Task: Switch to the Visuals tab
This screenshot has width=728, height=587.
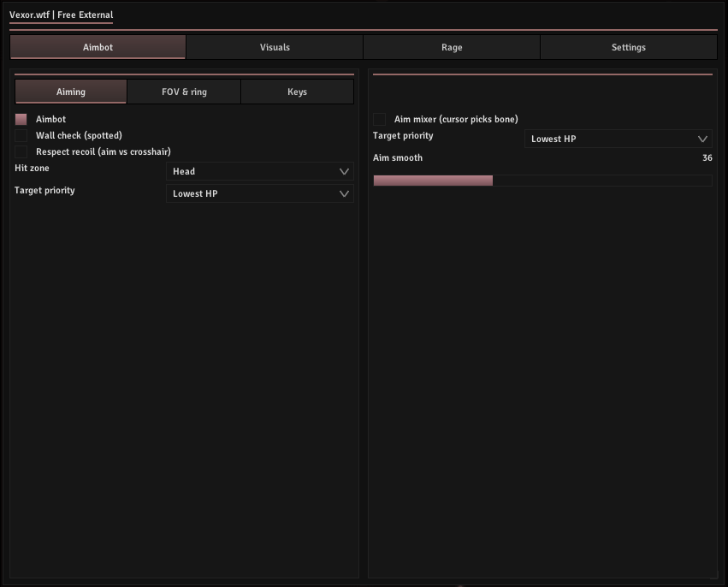Action: (275, 47)
